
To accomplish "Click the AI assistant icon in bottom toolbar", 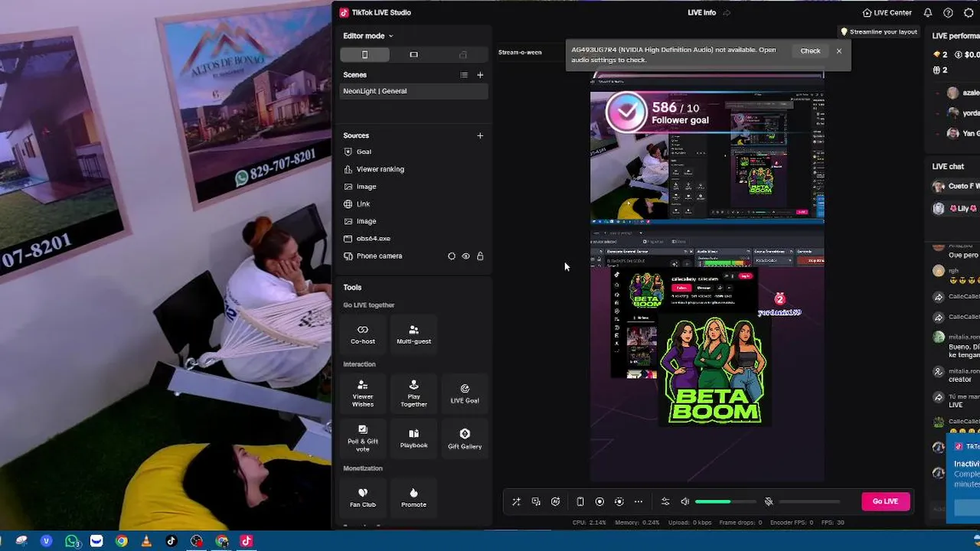I will (556, 502).
